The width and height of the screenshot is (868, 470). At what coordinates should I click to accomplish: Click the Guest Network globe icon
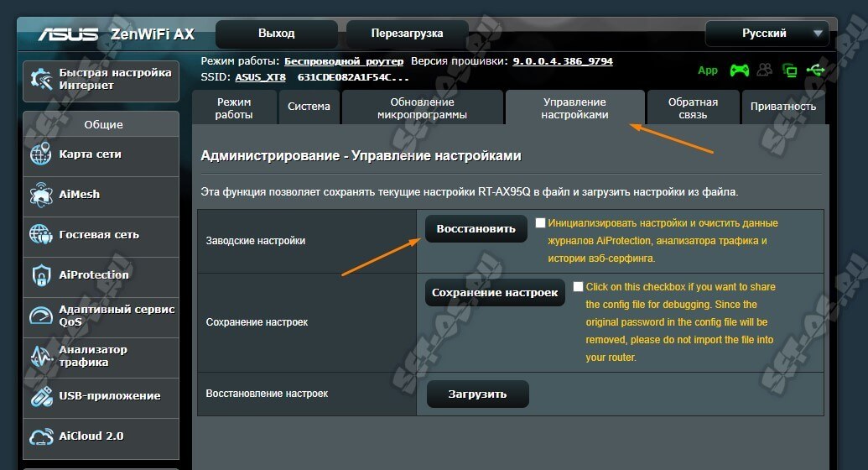(41, 234)
